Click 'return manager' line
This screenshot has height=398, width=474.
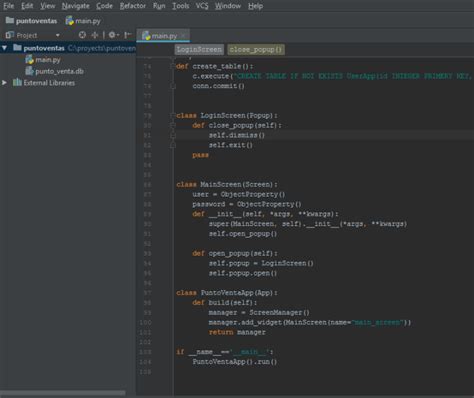pyautogui.click(x=237, y=332)
